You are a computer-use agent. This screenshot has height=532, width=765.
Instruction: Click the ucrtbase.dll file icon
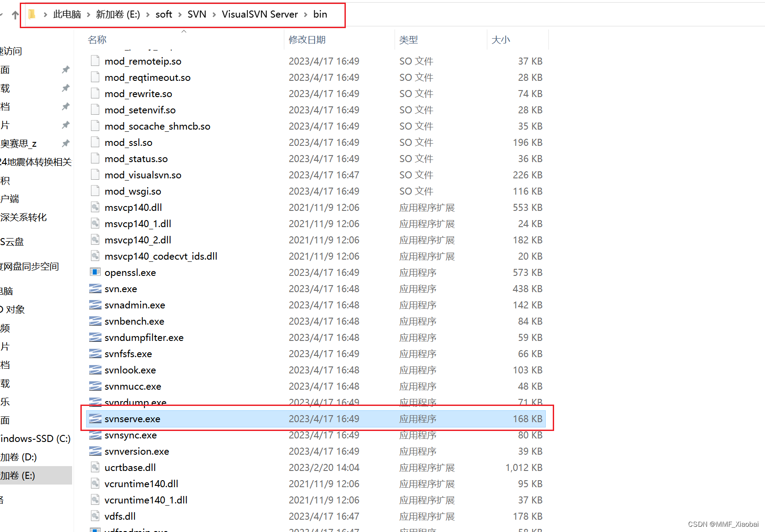click(x=95, y=467)
